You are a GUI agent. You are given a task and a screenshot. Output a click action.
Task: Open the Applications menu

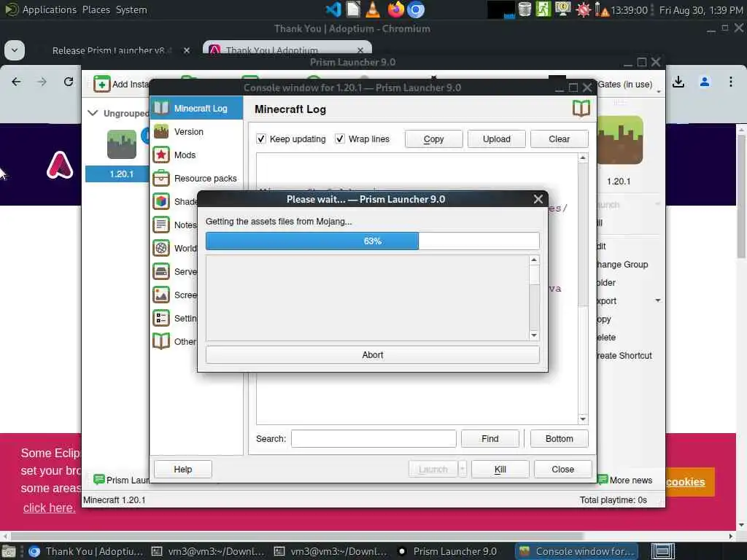(49, 9)
